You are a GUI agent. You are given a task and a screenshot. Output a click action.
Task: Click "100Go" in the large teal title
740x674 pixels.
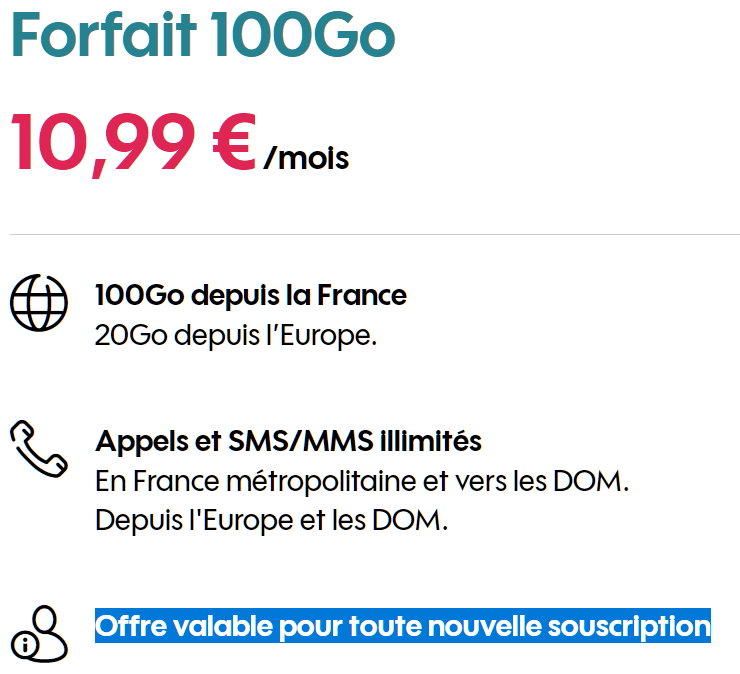[304, 35]
